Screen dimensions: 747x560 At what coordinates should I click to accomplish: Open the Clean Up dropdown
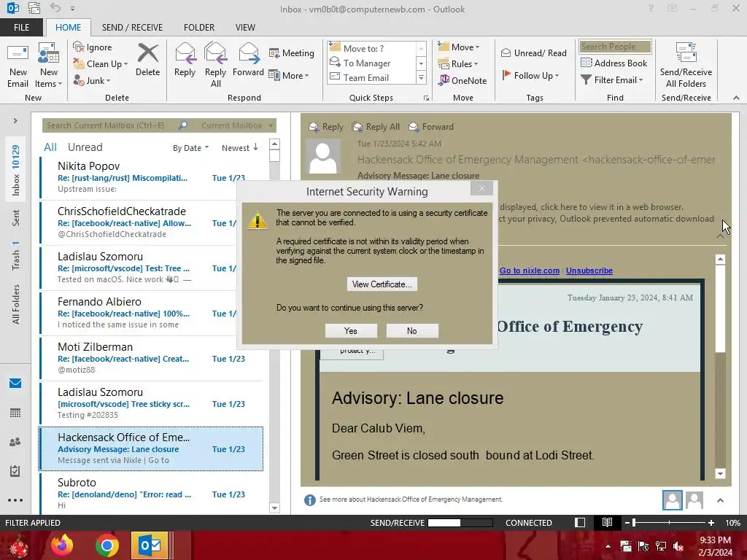coord(101,64)
